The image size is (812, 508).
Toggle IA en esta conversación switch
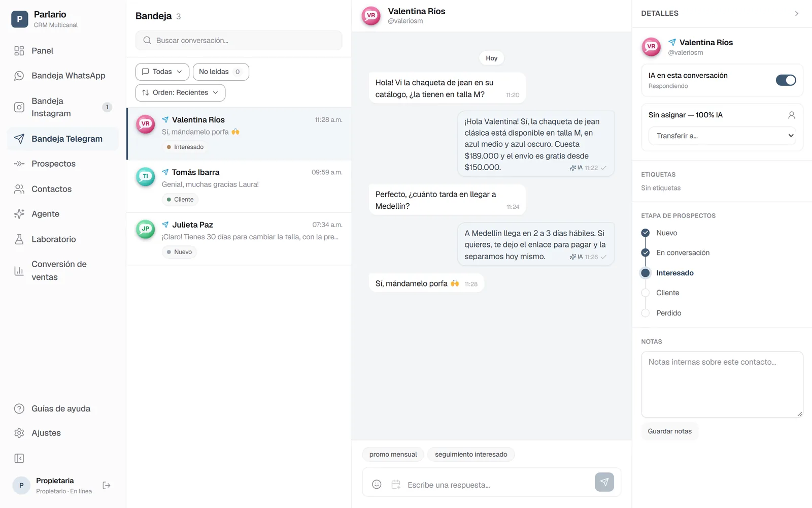[x=786, y=80]
